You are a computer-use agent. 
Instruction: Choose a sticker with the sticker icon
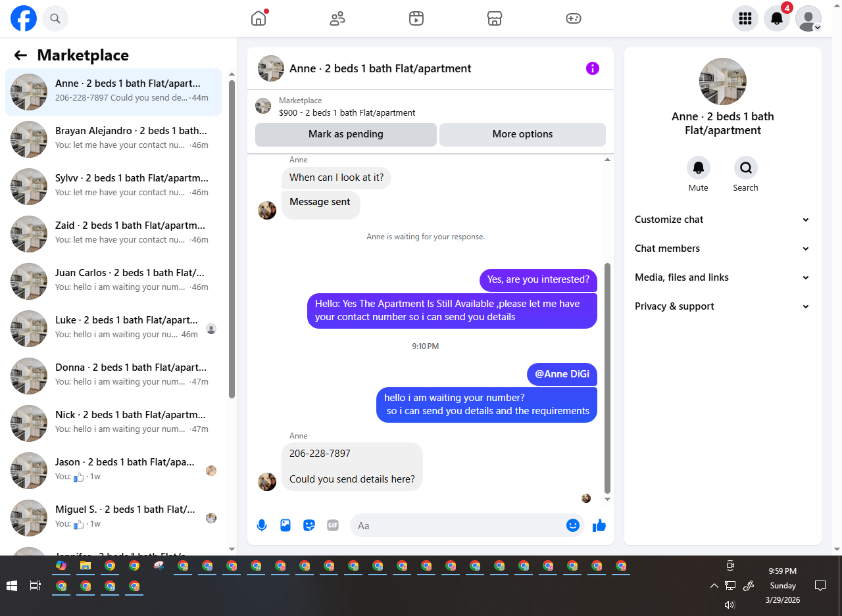[x=309, y=525]
